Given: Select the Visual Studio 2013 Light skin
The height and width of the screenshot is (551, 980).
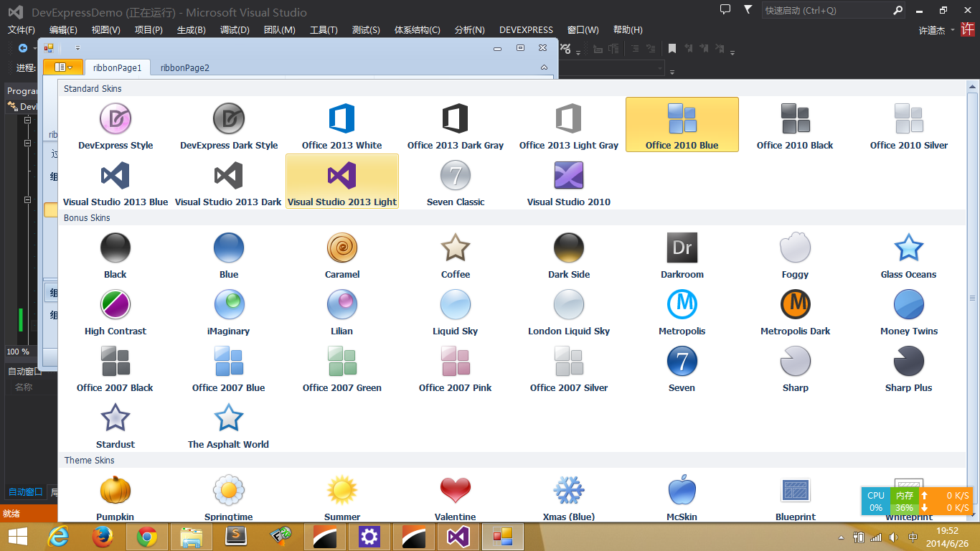Looking at the screenshot, I should coord(342,182).
